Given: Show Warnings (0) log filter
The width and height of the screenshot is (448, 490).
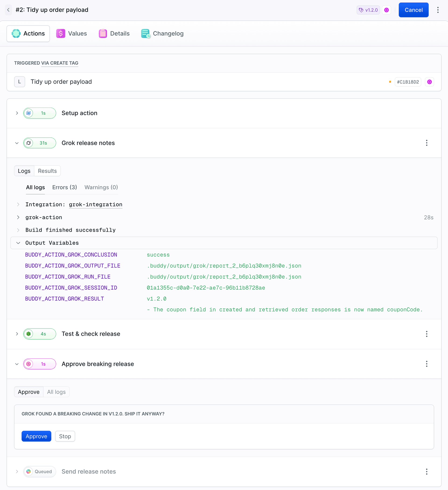Looking at the screenshot, I should pos(101,187).
